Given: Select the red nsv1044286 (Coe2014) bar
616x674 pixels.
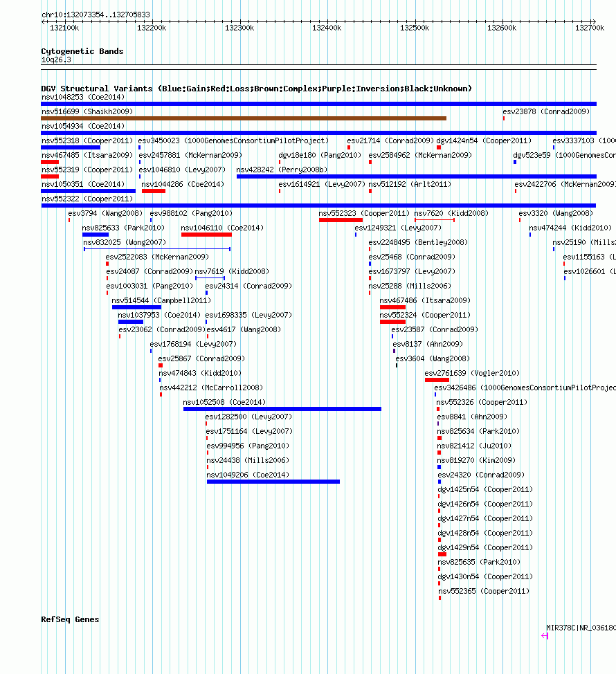Looking at the screenshot, I should [x=154, y=191].
